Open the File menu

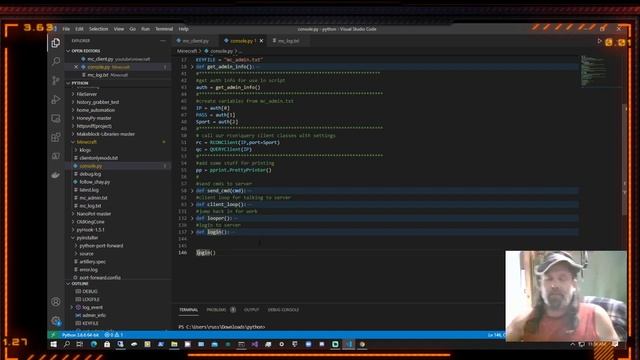pos(66,29)
